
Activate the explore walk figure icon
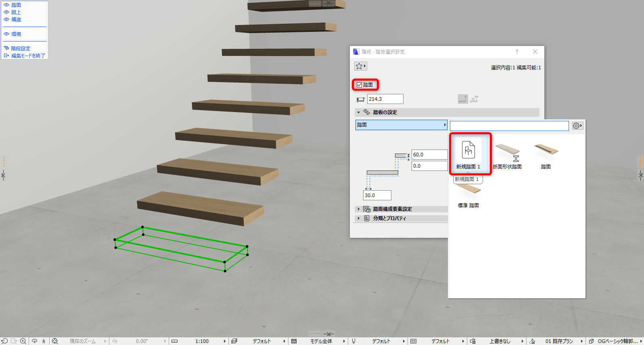pyautogui.click(x=44, y=341)
